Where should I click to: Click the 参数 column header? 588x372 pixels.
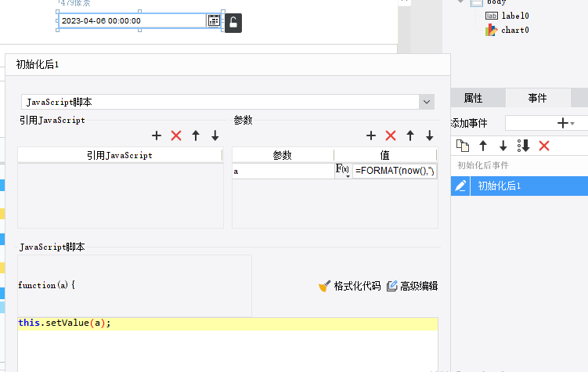tap(283, 155)
